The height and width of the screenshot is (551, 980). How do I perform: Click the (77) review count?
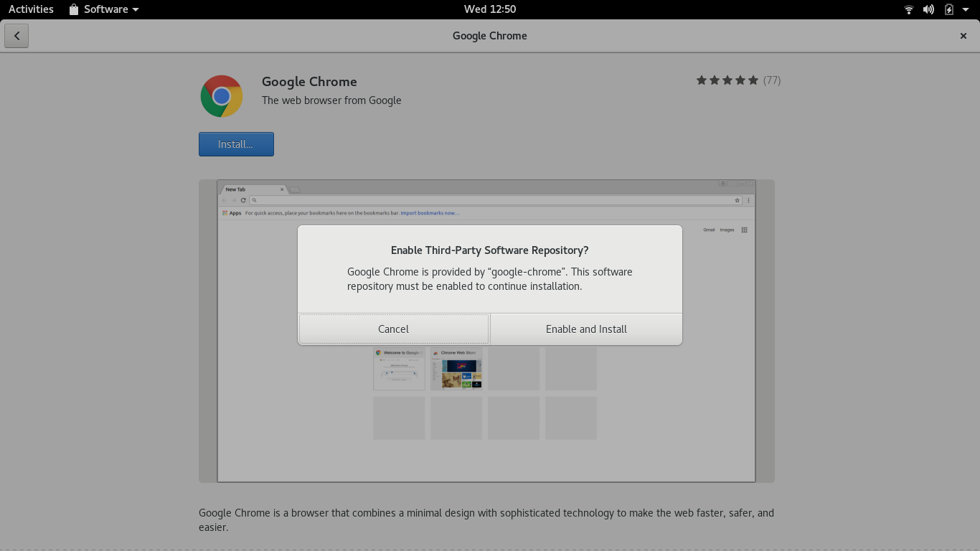point(772,80)
